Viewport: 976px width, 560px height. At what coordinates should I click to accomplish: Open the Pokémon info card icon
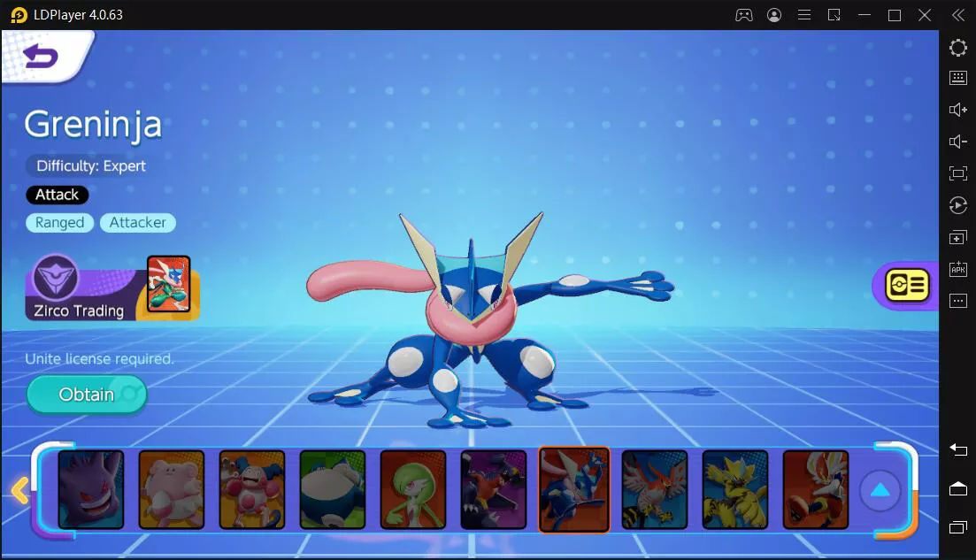point(907,285)
